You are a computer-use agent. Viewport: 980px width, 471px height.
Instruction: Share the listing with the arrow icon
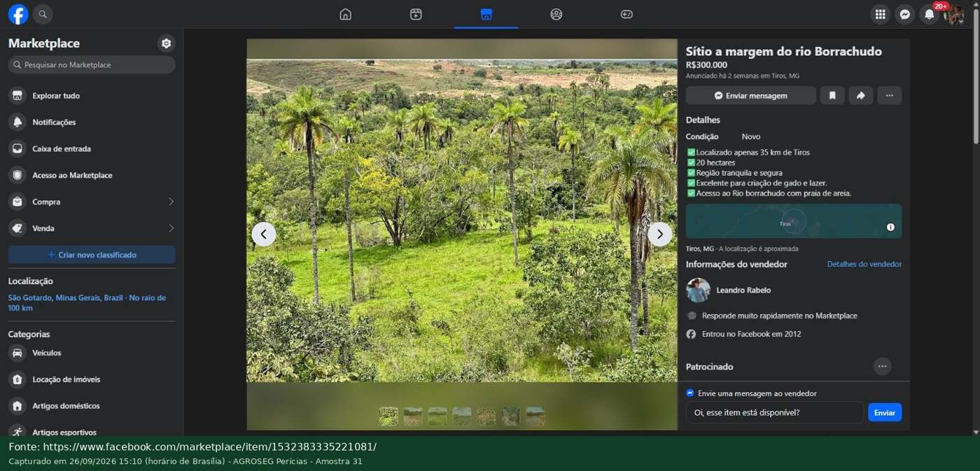861,96
